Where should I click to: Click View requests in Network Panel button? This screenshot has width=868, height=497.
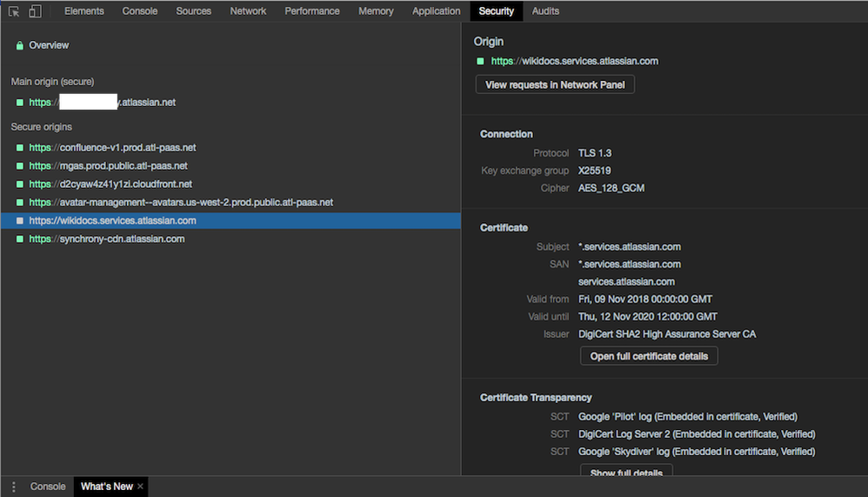click(555, 84)
